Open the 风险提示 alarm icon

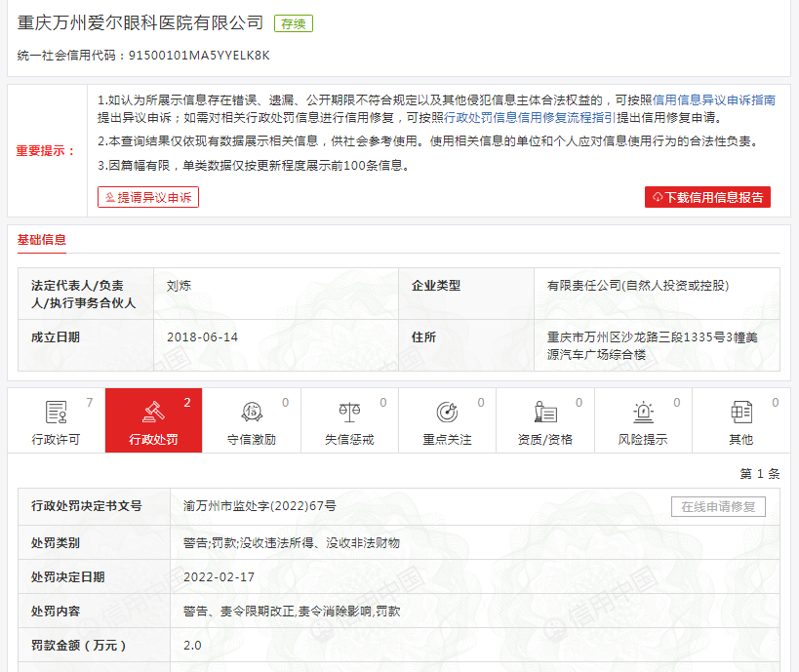click(643, 413)
